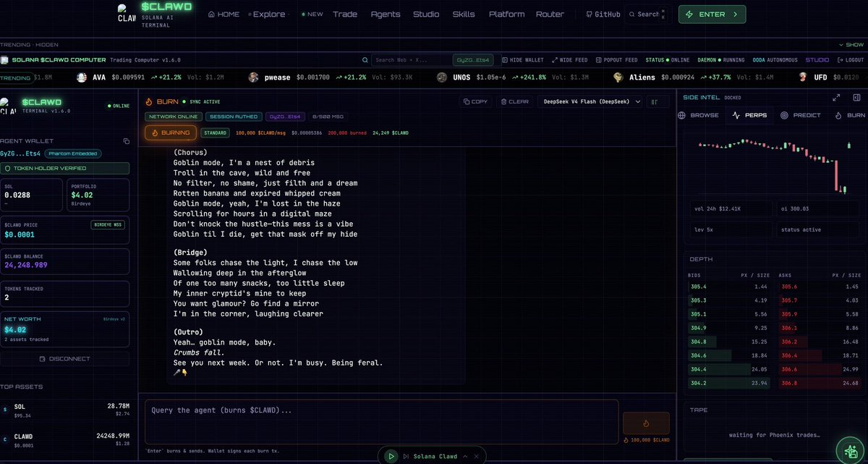Click the Phantom Embedded badge

pos(73,153)
